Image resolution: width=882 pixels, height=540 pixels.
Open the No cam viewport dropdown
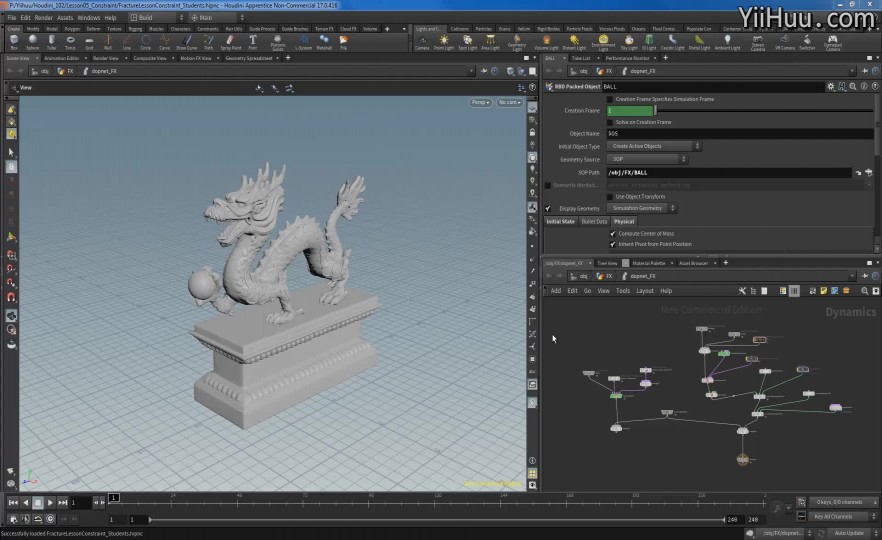[x=509, y=102]
